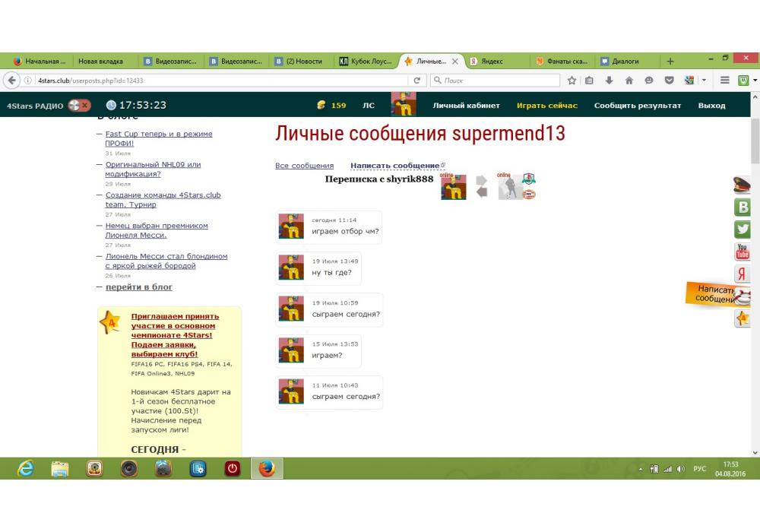Open the YouTube icon in the right sidebar

(x=743, y=252)
